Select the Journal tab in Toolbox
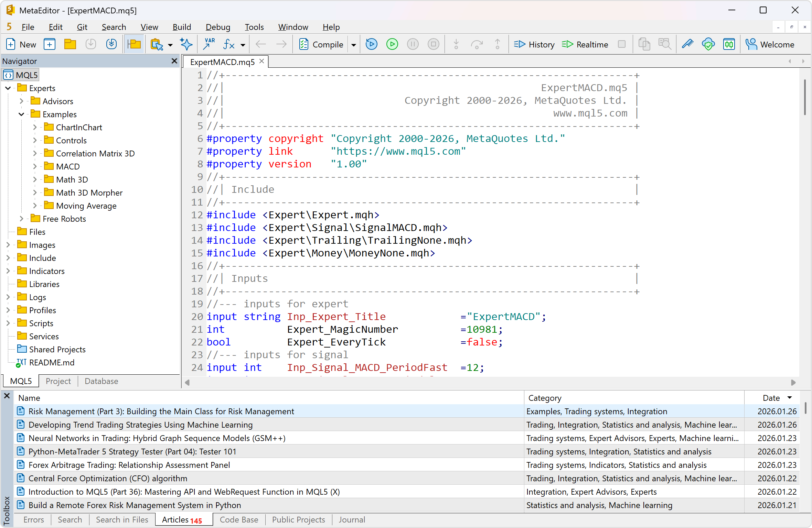 click(x=352, y=519)
